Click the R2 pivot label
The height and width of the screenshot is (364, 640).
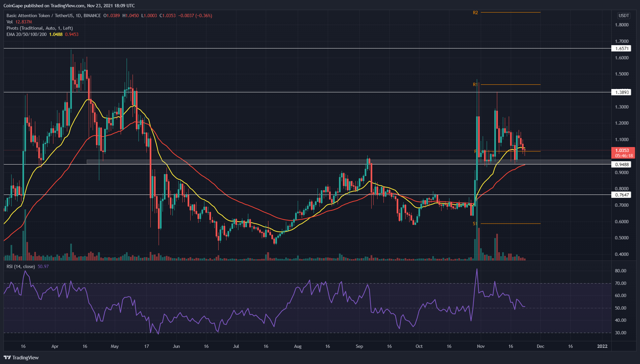tap(475, 13)
